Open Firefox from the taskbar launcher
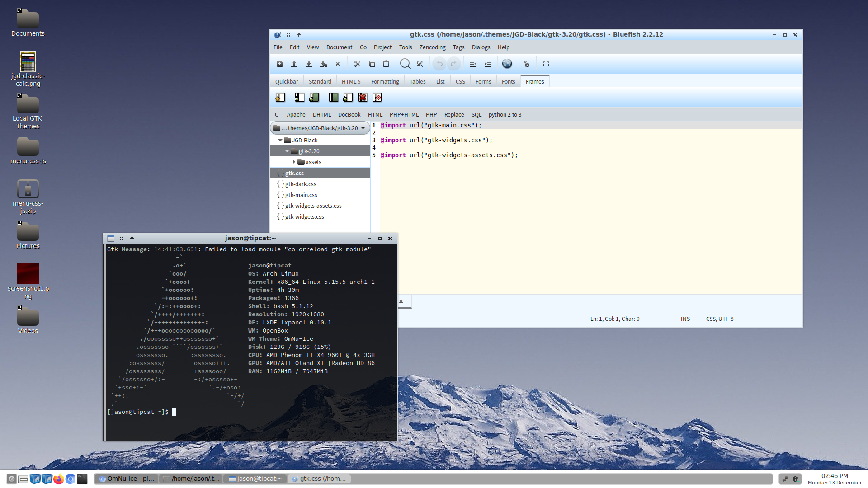This screenshot has height=488, width=868. pos(58,479)
